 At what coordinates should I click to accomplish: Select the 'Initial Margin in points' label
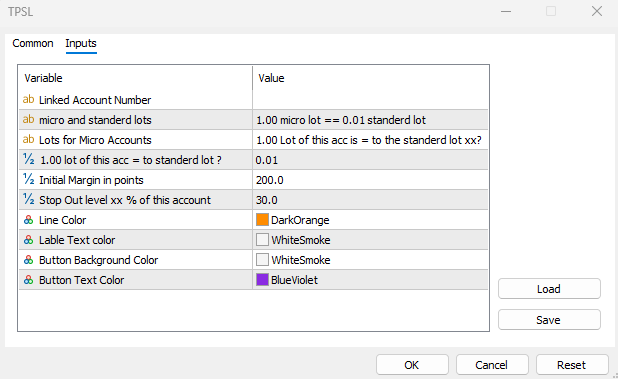tap(91, 180)
